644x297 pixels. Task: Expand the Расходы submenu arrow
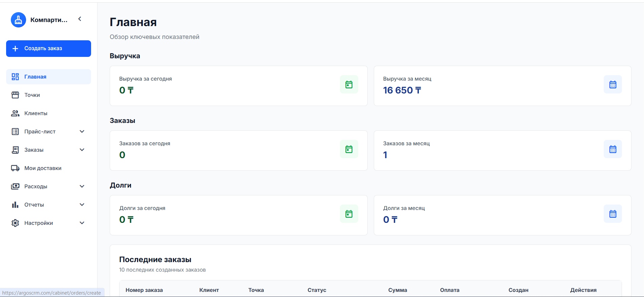coord(82,187)
